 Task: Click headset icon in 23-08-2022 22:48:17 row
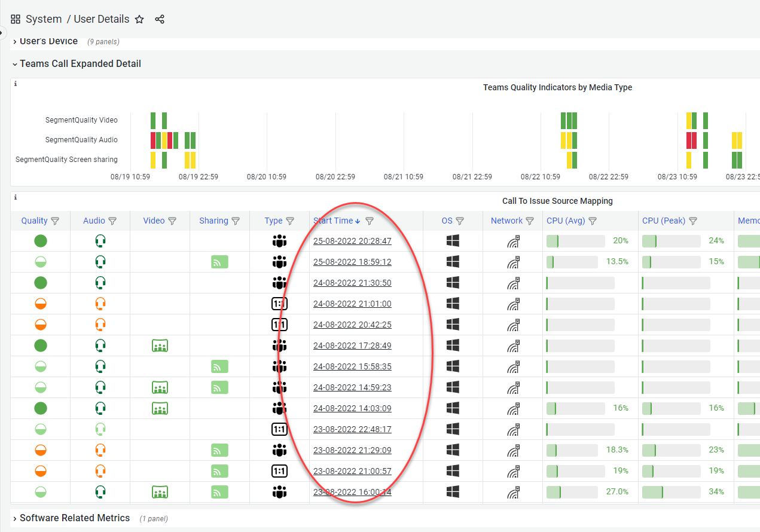point(100,429)
